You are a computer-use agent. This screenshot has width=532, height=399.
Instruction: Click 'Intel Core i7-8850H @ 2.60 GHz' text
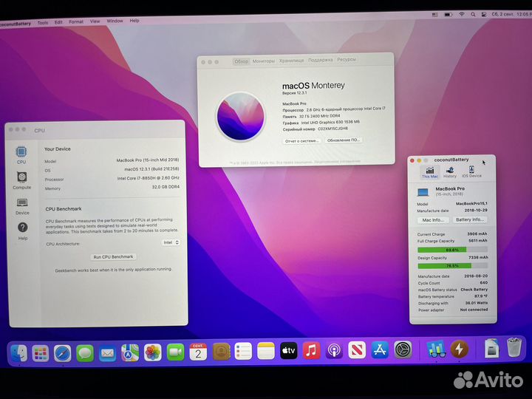tap(149, 178)
